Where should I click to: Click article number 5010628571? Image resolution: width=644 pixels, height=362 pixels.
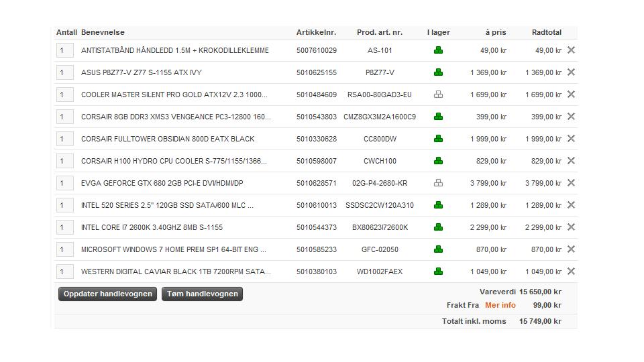point(316,184)
